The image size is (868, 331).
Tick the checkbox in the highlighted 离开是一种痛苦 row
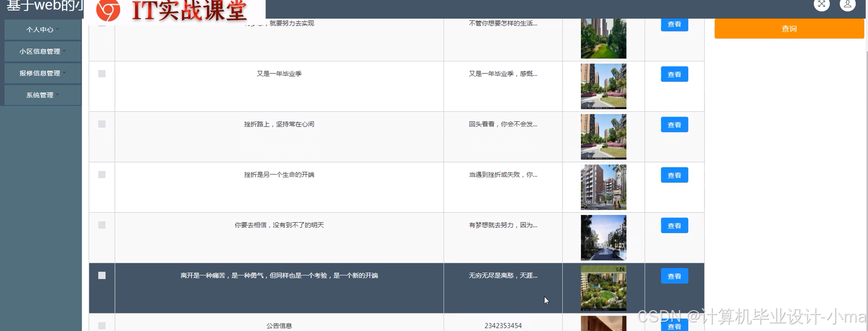(x=102, y=275)
